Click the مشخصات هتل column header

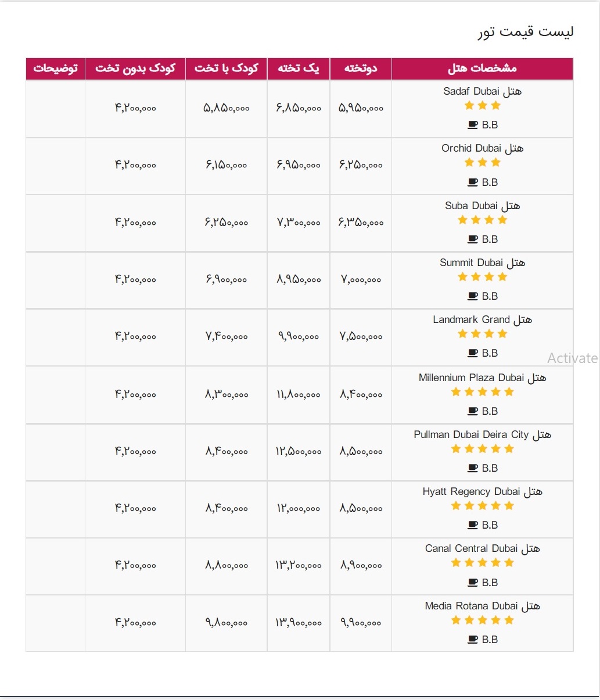pyautogui.click(x=482, y=69)
